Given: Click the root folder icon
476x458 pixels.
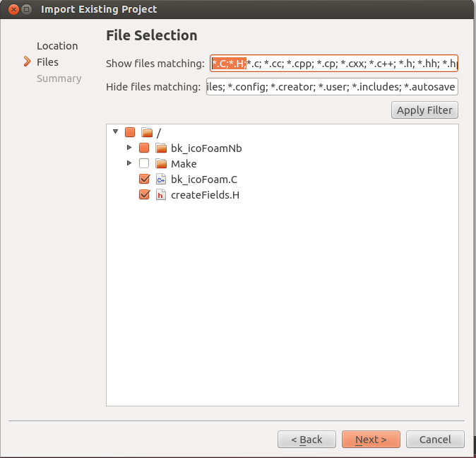Looking at the screenshot, I should tap(147, 132).
